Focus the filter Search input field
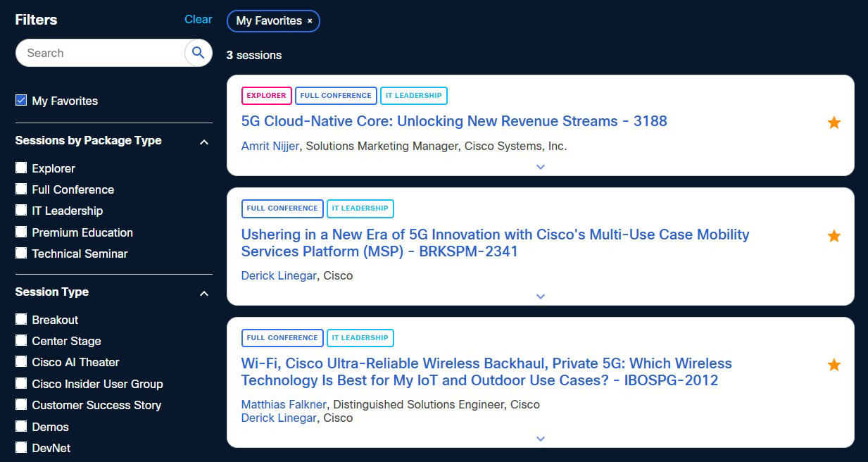868x462 pixels. (x=100, y=53)
